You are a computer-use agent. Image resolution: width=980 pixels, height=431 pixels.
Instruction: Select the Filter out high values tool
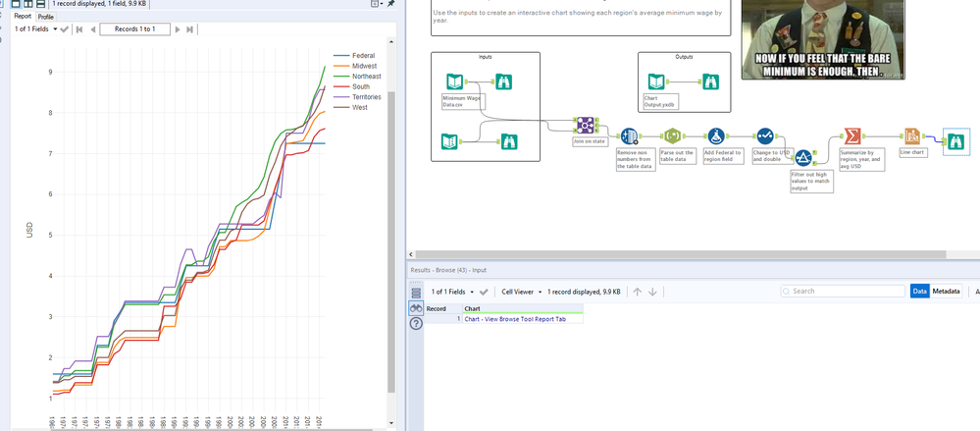pos(803,158)
